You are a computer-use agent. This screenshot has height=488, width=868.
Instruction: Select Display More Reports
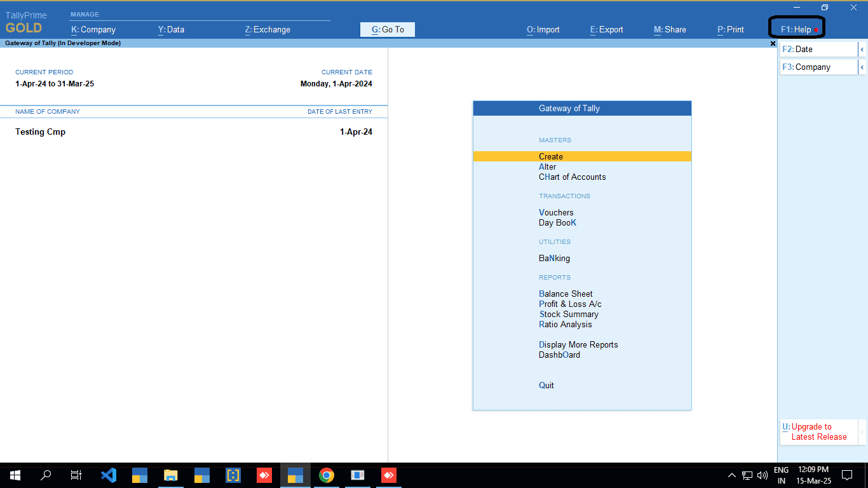click(x=578, y=344)
